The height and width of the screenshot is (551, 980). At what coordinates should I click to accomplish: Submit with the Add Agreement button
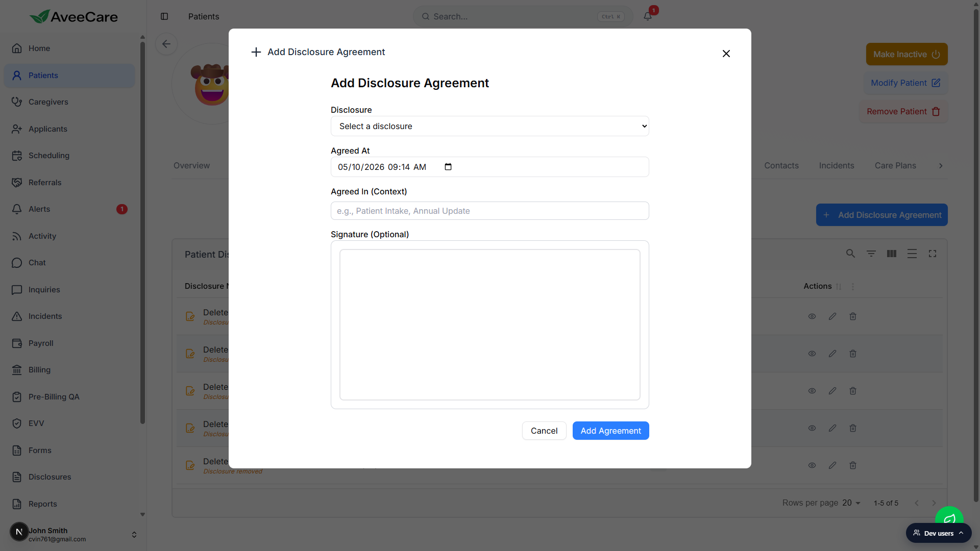(610, 431)
